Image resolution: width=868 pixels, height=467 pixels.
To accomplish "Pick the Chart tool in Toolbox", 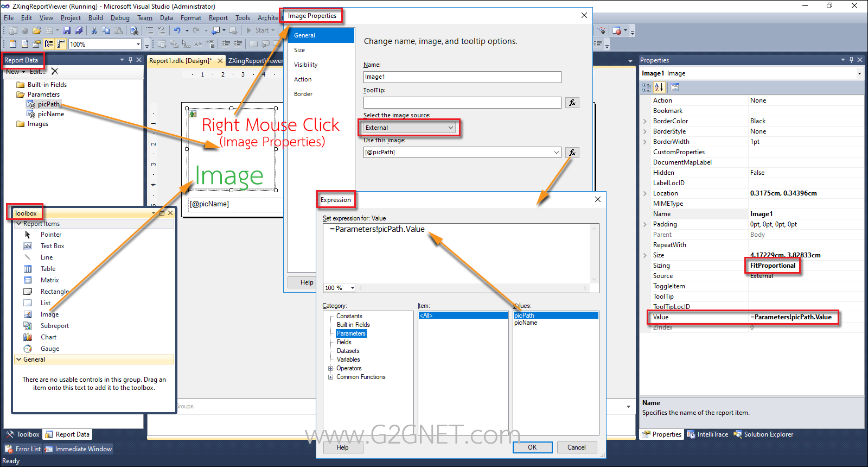I will coord(48,337).
